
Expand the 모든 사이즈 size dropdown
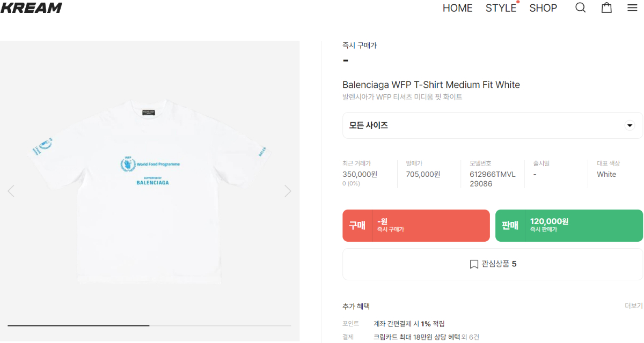492,125
